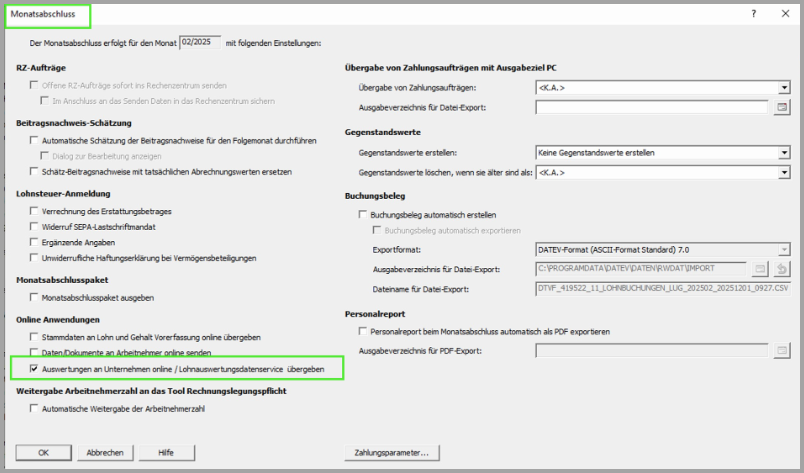Viewport: 804px width, 473px height.
Task: Uncheck Auswertungen an Unternehmen online übergeben
Action: (35, 369)
